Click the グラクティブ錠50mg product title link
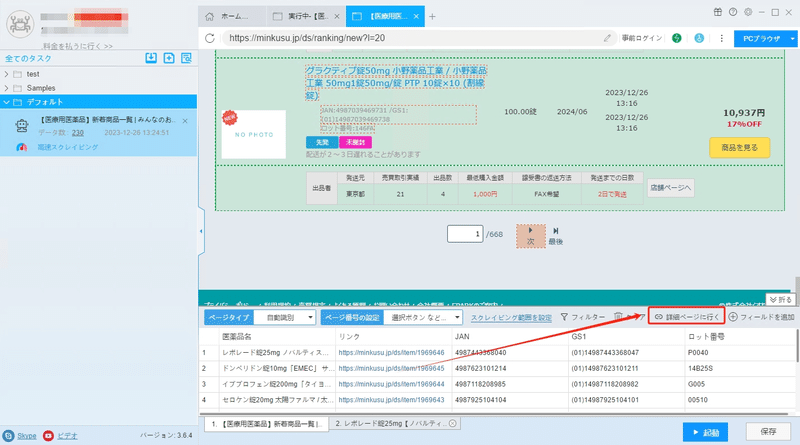 click(396, 83)
